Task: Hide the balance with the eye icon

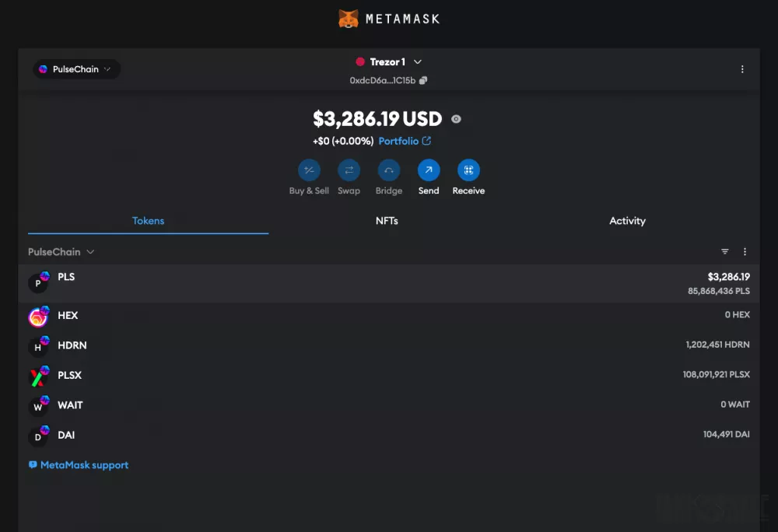Action: click(456, 119)
